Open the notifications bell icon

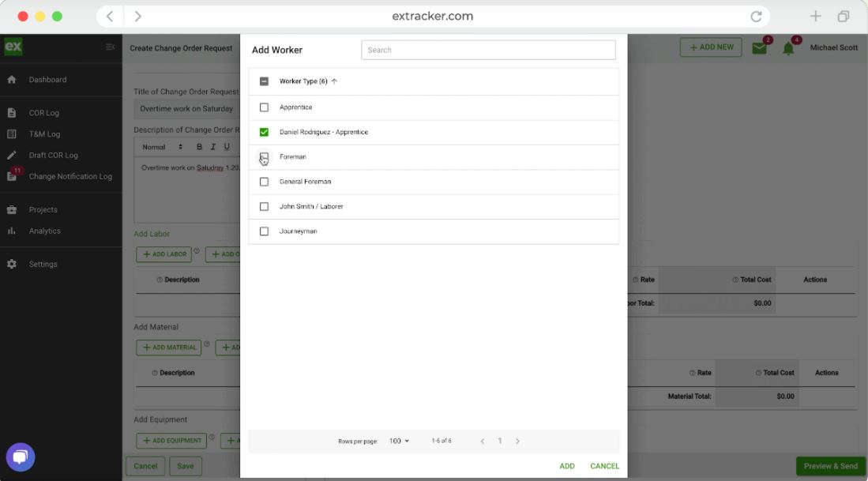click(x=788, y=48)
